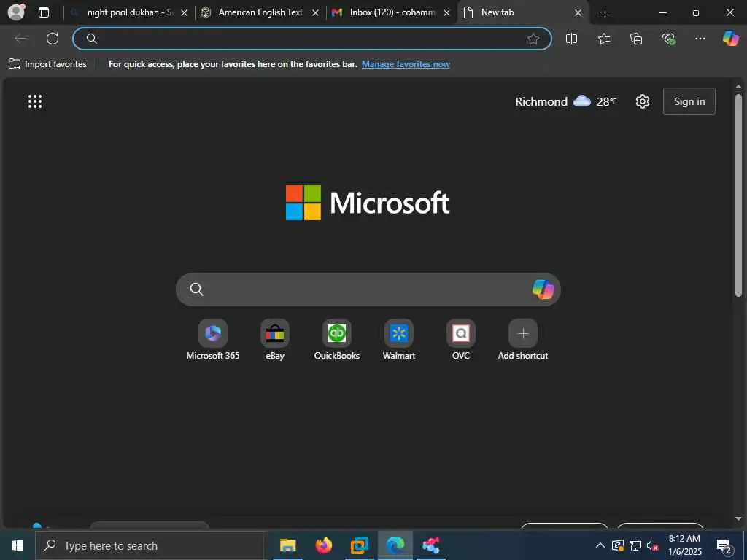Switch to the Inbox (120) Gmail tab

coord(392,12)
